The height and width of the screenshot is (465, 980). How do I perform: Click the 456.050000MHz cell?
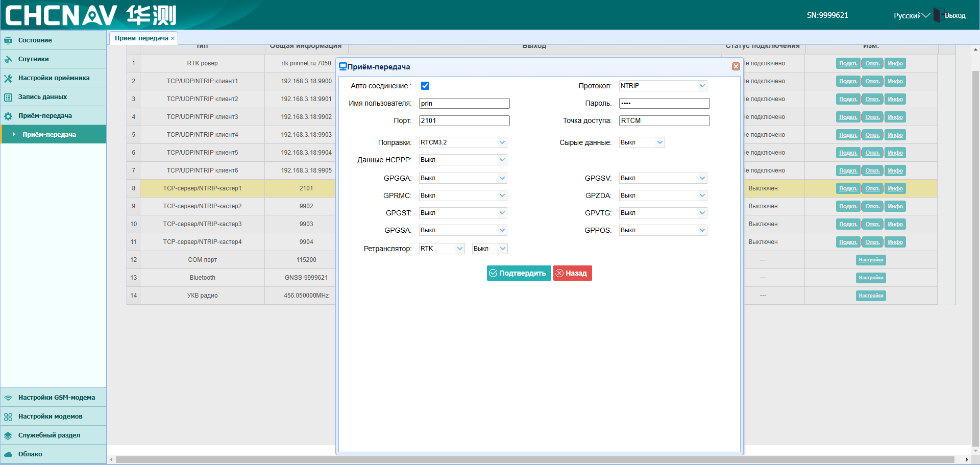point(306,296)
